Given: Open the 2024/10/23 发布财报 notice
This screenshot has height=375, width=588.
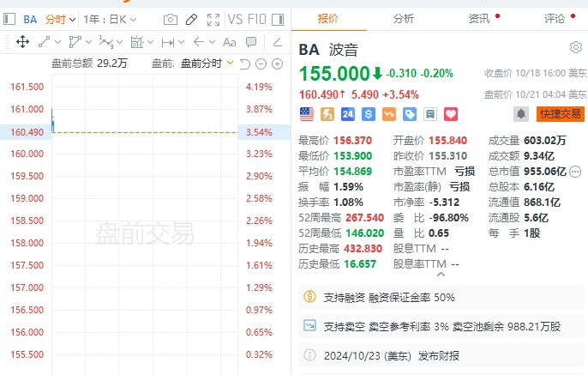Looking at the screenshot, I should click(x=441, y=355).
